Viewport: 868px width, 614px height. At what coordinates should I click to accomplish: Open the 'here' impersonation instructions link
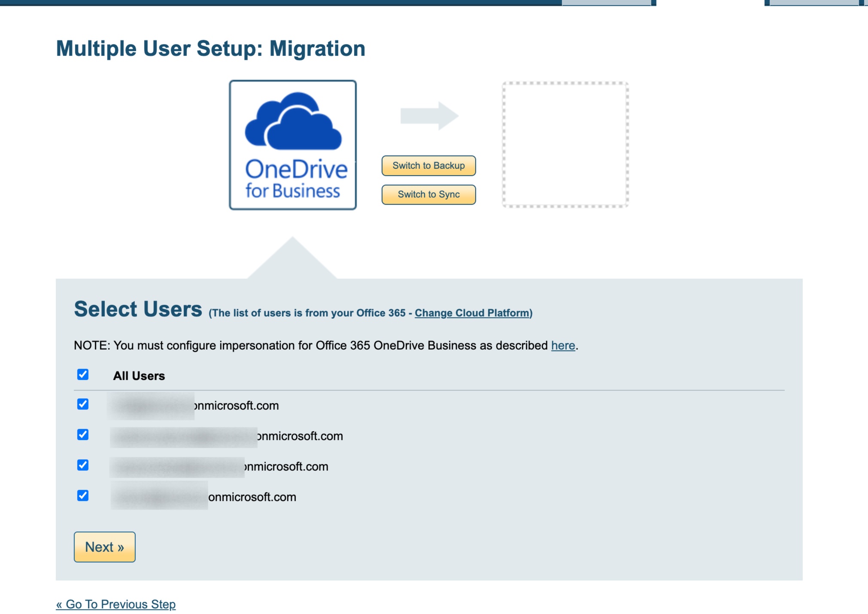click(563, 346)
